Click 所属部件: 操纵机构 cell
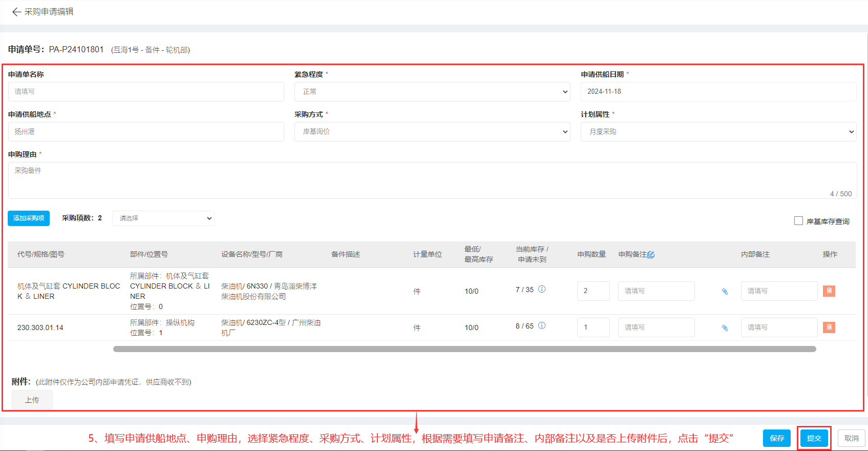 pyautogui.click(x=162, y=327)
